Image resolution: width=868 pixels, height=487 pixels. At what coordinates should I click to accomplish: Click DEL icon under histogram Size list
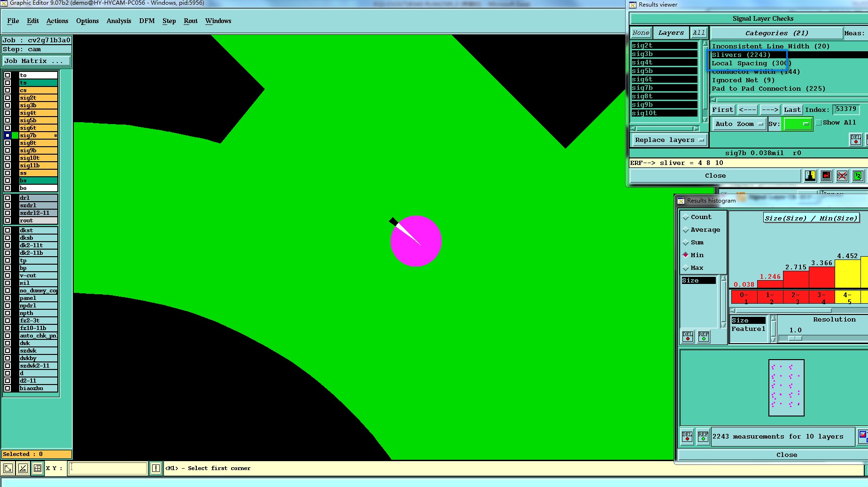point(688,337)
